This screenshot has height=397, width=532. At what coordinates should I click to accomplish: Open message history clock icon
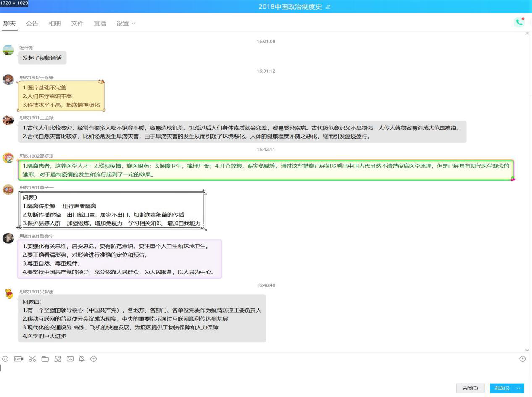523,359
